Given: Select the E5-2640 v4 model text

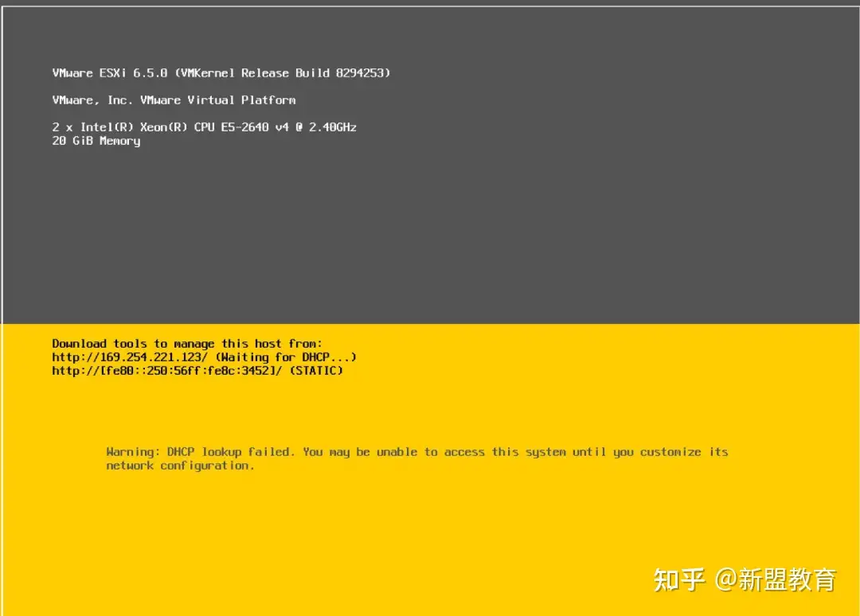Looking at the screenshot, I should (255, 127).
